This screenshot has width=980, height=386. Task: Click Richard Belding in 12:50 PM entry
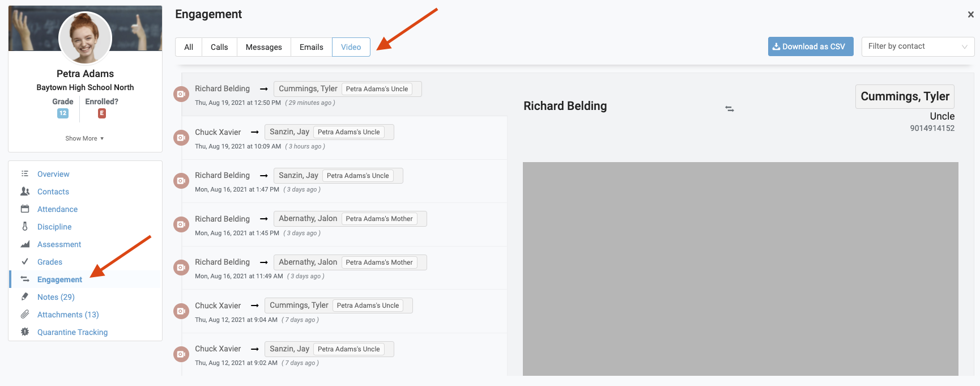tap(222, 88)
